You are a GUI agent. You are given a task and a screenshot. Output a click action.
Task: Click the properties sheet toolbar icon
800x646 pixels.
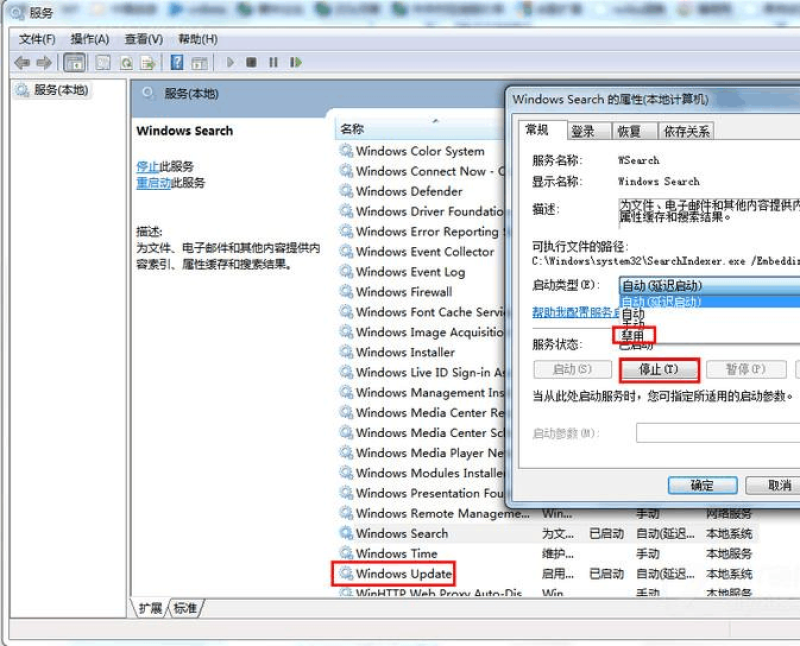[104, 63]
